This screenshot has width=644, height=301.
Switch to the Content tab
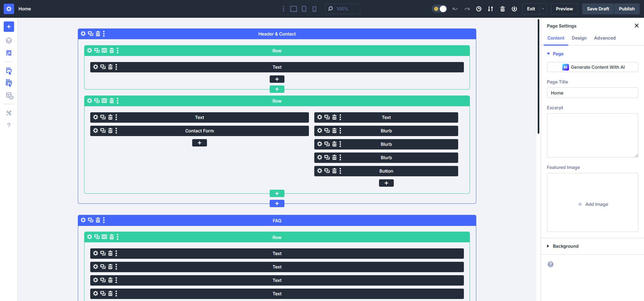pyautogui.click(x=556, y=38)
